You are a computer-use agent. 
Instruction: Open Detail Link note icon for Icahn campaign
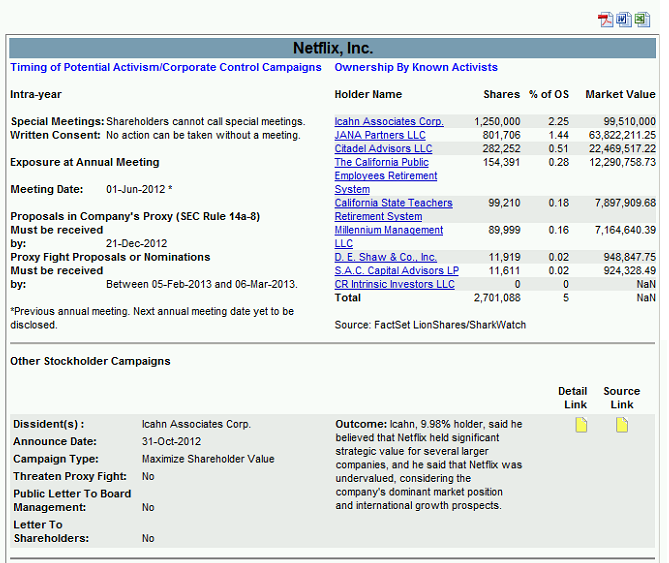pyautogui.click(x=581, y=425)
